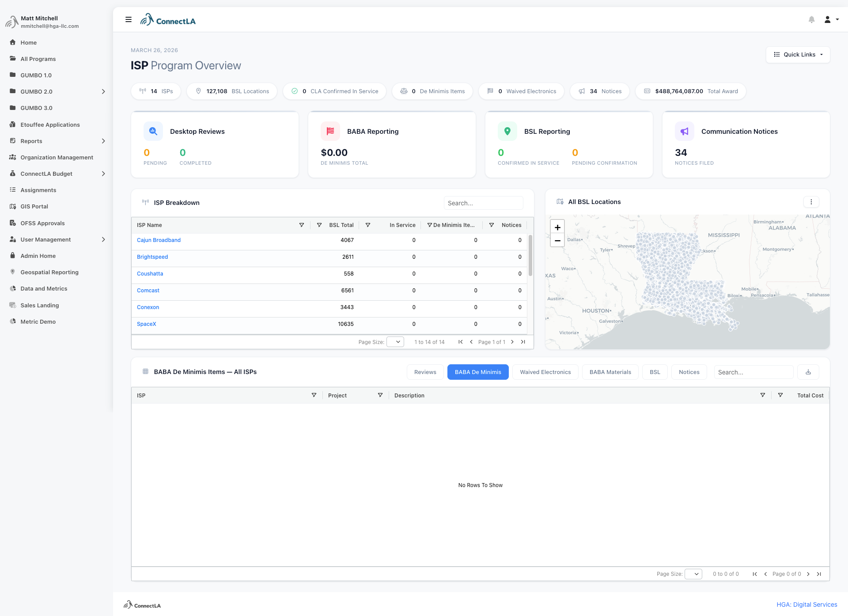This screenshot has width=848, height=616.
Task: Switch to BABA Materials tab
Action: pyautogui.click(x=610, y=372)
